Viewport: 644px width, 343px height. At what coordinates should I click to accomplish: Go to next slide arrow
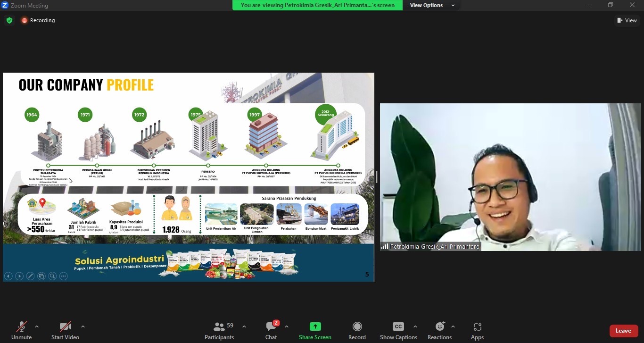(19, 276)
